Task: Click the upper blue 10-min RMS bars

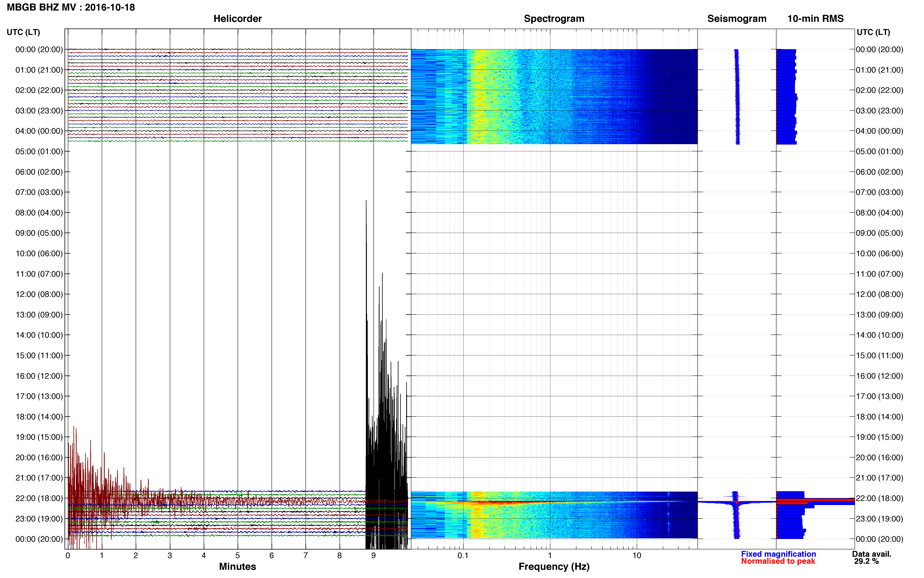Action: click(x=786, y=97)
